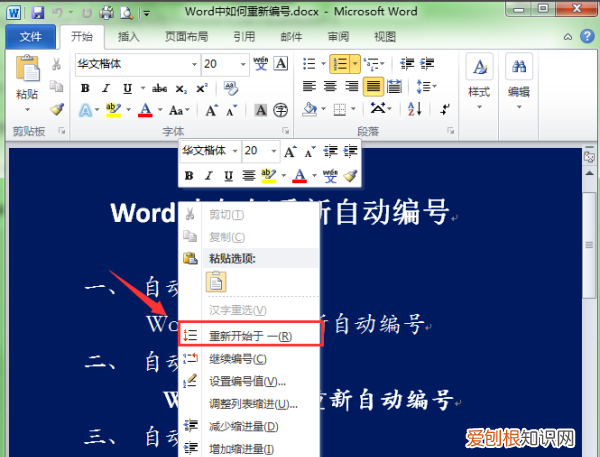Click the distributed alignment icon in ribbon

[394, 87]
